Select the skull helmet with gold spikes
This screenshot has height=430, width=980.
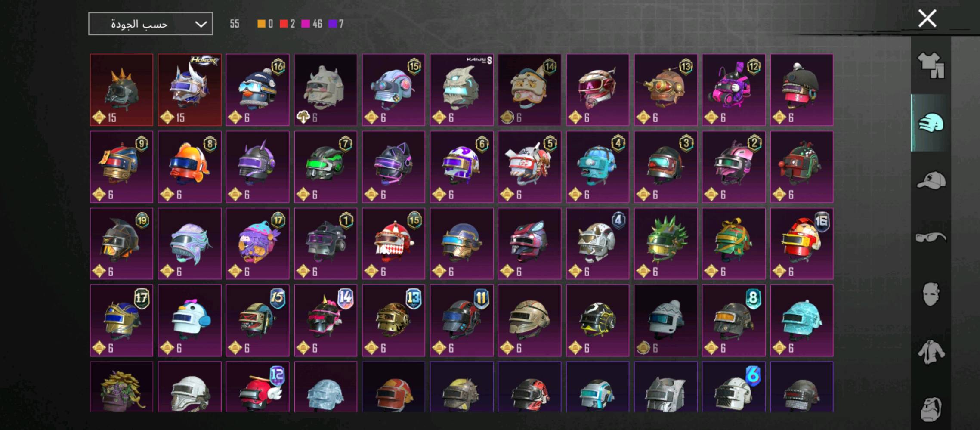(121, 90)
